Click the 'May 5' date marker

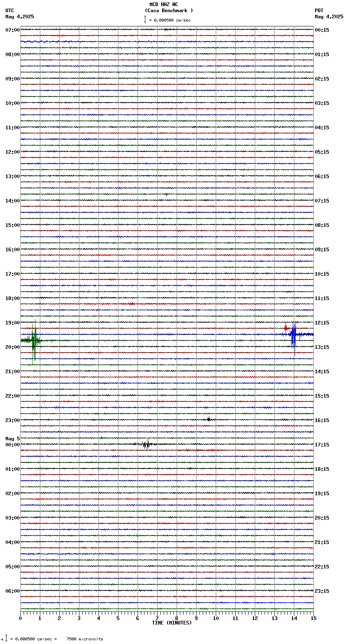click(13, 439)
